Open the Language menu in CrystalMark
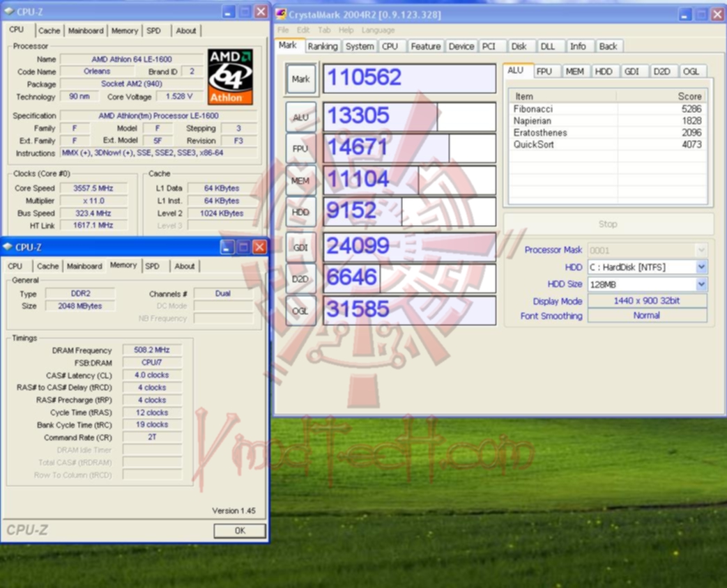This screenshot has height=588, width=727. 378,30
